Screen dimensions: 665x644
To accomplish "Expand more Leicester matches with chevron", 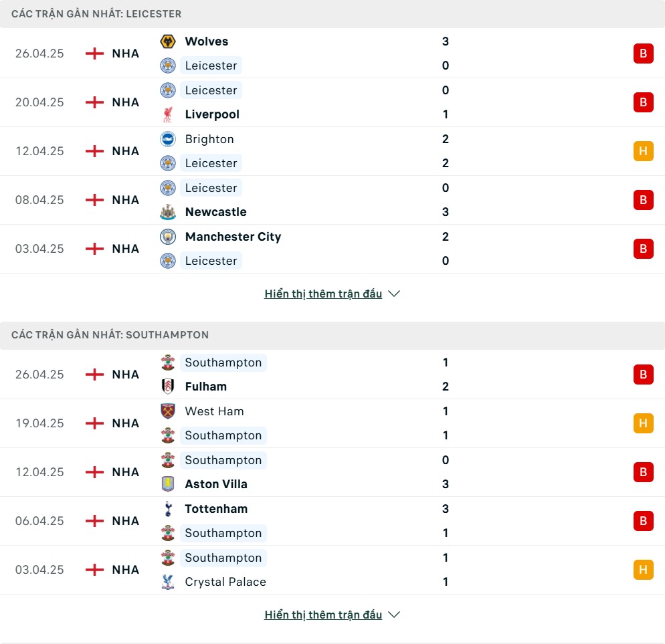I will point(394,294).
